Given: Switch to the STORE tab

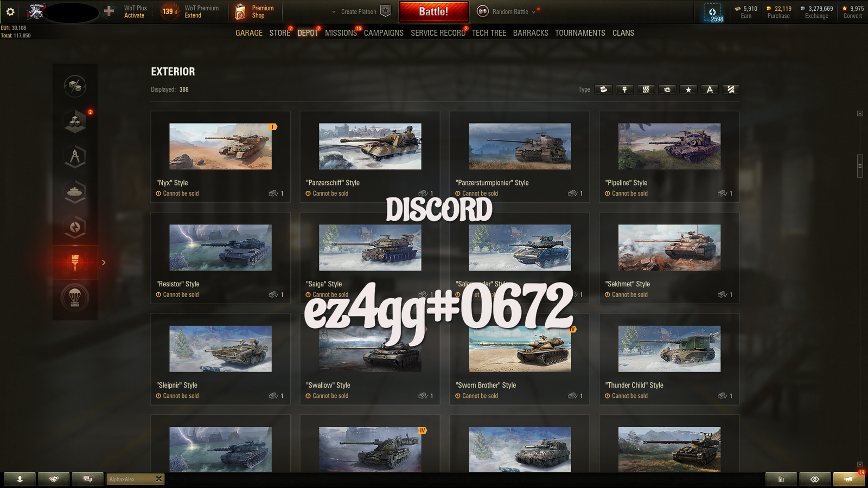Looking at the screenshot, I should pyautogui.click(x=279, y=33).
